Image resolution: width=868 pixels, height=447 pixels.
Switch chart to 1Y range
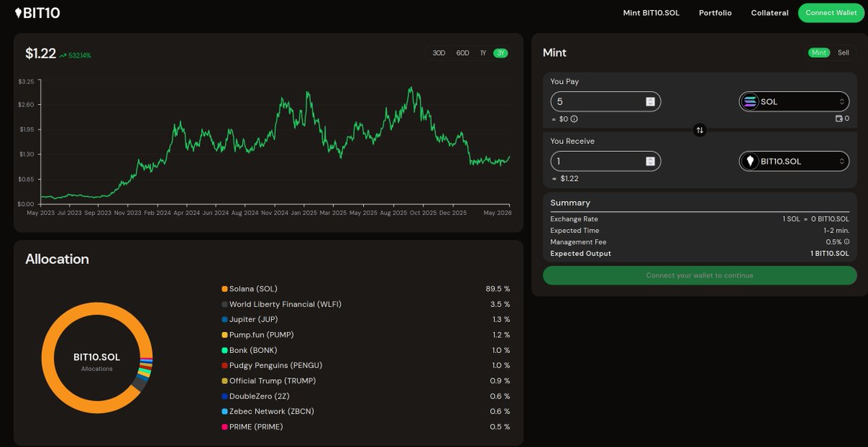[483, 54]
